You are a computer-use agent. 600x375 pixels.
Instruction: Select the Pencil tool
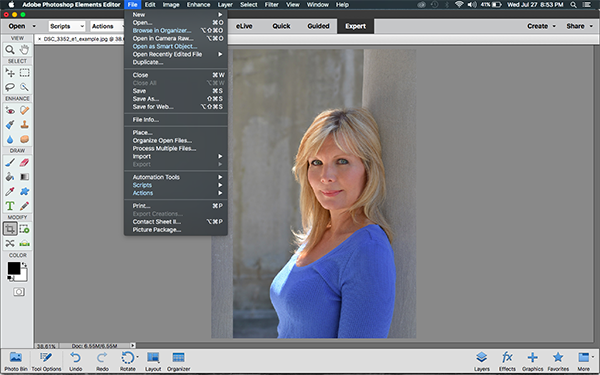tap(24, 206)
